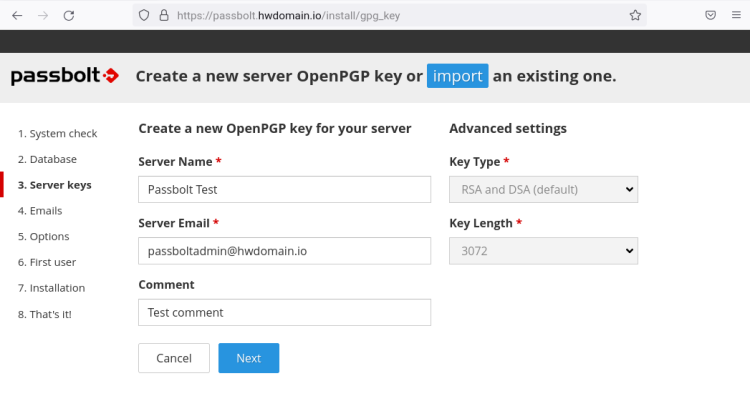This screenshot has height=396, width=750.
Task: Go to the Database step
Action: coord(47,159)
